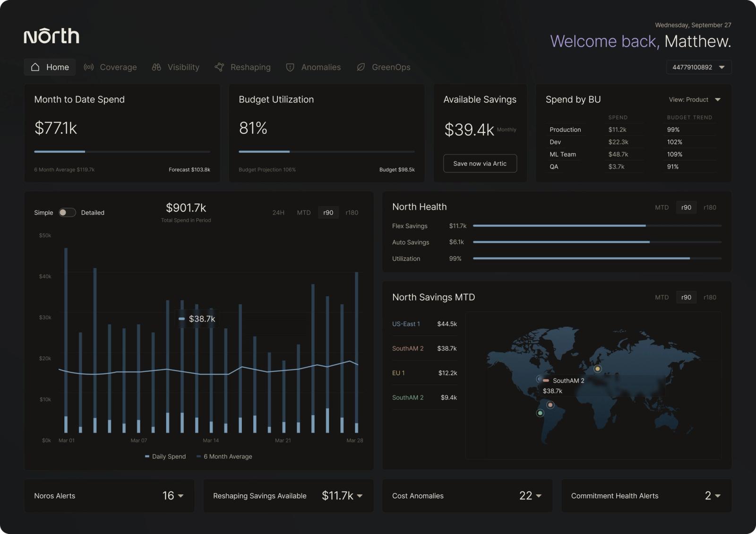Select US-East 1 savings region link
The width and height of the screenshot is (756, 534).
pyautogui.click(x=406, y=324)
